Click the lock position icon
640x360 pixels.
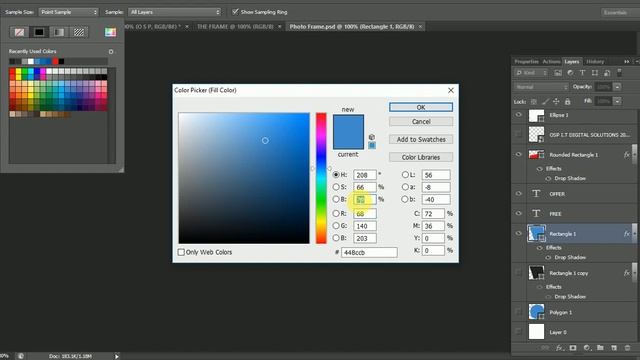(x=556, y=101)
